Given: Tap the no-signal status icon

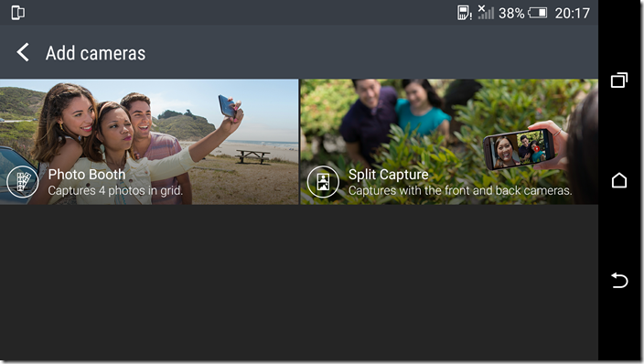Looking at the screenshot, I should 486,12.
